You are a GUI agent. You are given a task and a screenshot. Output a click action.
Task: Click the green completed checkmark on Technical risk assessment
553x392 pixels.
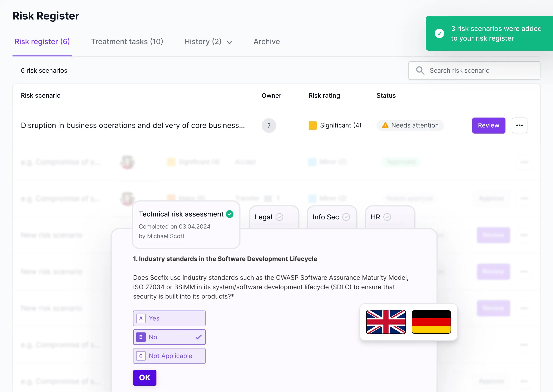[x=229, y=214]
